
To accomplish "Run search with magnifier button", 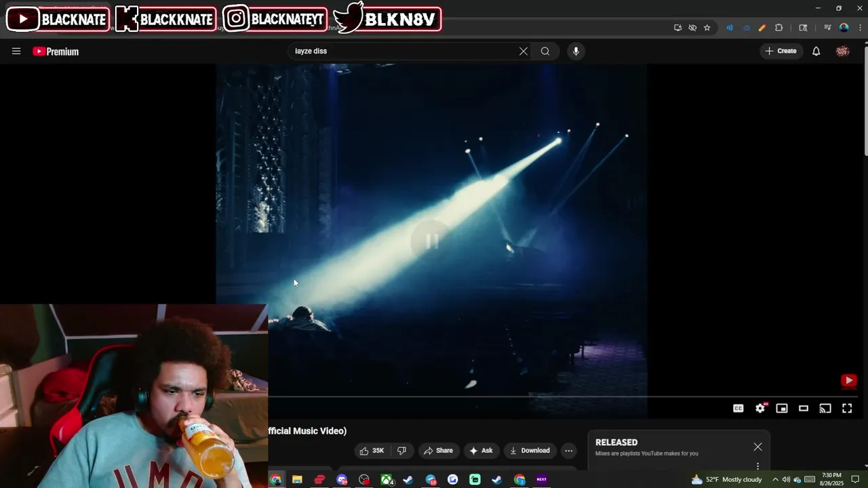I will click(545, 51).
